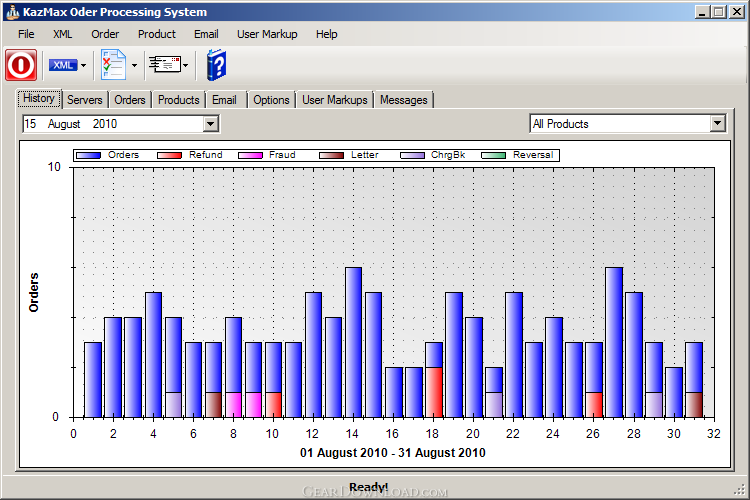Minimize the KazMax window
The height and width of the screenshot is (500, 750).
point(702,12)
